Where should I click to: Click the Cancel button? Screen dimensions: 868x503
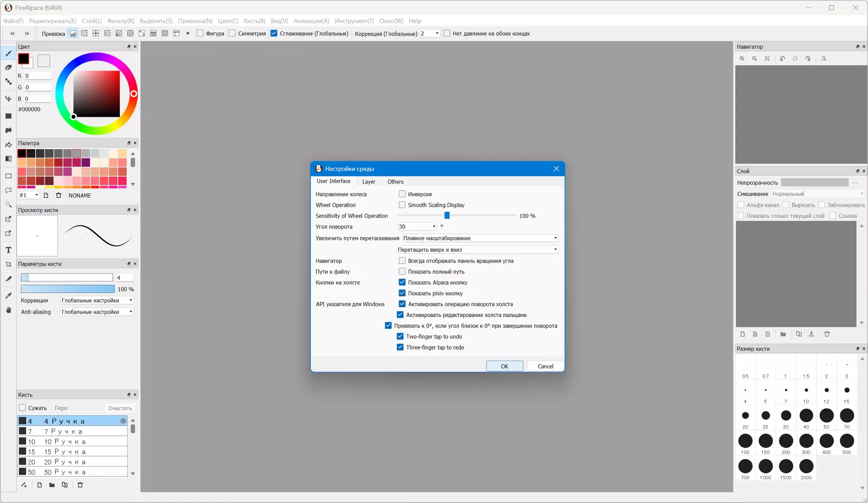pyautogui.click(x=545, y=366)
